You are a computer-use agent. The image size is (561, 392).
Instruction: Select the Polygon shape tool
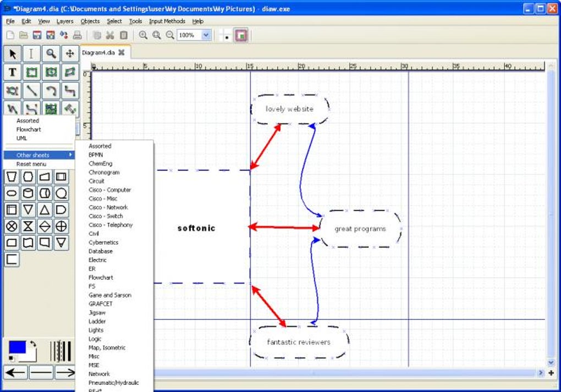pos(70,72)
